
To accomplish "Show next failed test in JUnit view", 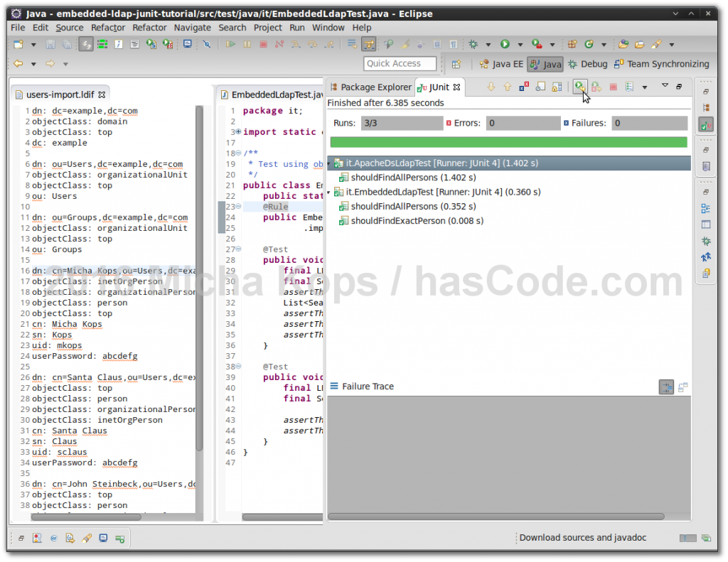I will 491,87.
